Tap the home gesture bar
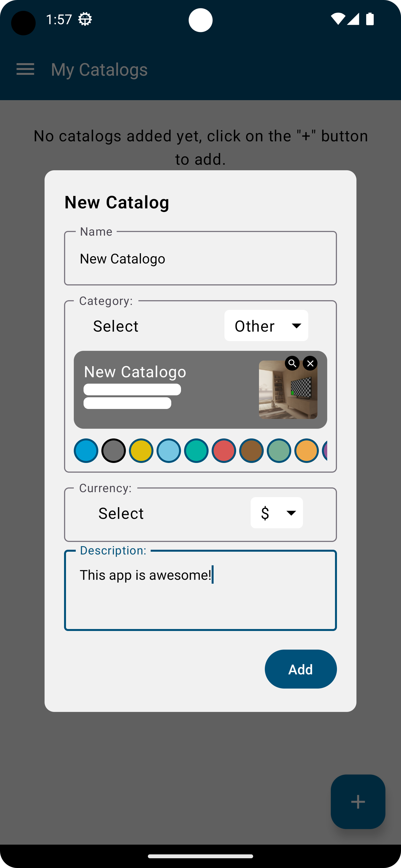This screenshot has height=868, width=401. click(200, 856)
